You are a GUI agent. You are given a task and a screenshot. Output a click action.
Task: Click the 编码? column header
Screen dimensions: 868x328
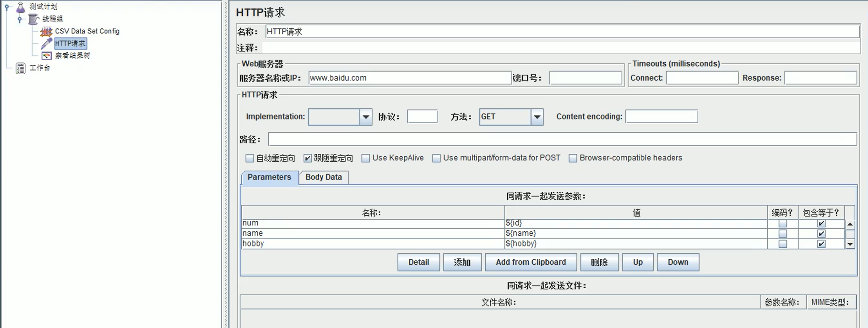[x=782, y=213]
